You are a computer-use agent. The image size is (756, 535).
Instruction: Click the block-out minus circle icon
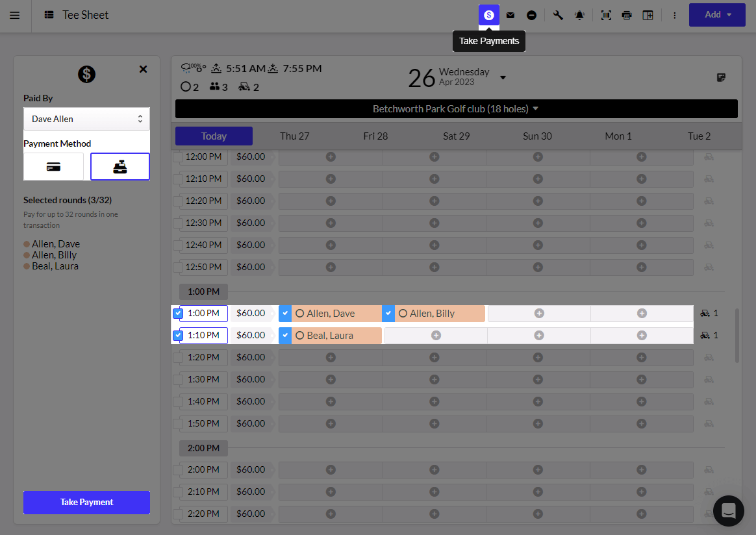tap(531, 16)
